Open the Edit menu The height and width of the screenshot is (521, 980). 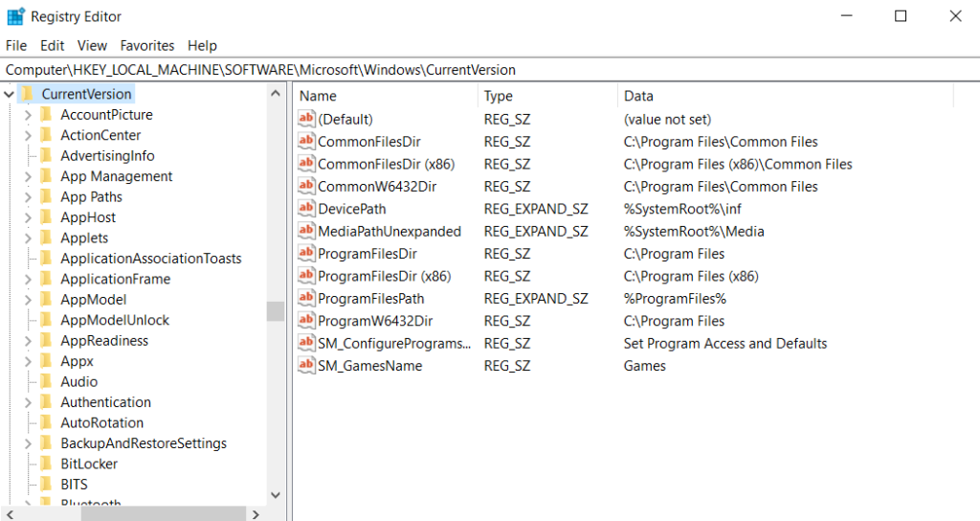pos(53,45)
